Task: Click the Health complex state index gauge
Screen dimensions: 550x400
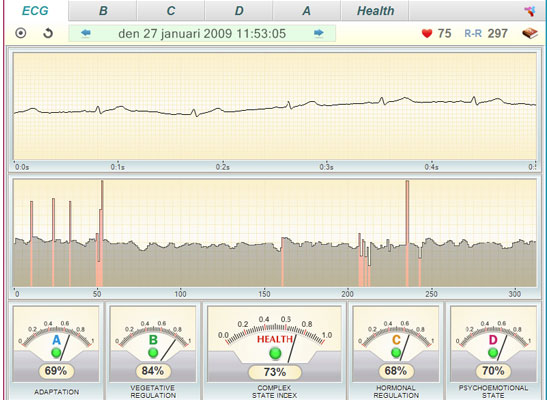Action: (274, 344)
